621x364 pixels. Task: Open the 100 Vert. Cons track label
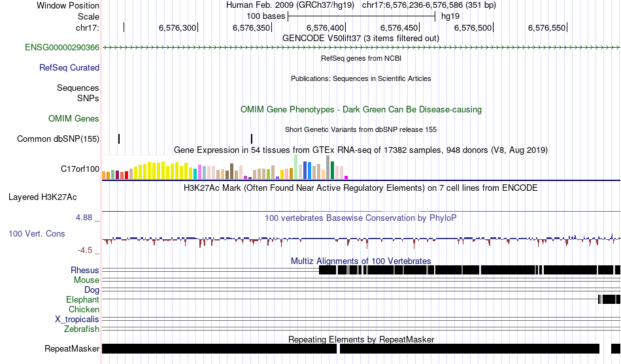(x=37, y=234)
